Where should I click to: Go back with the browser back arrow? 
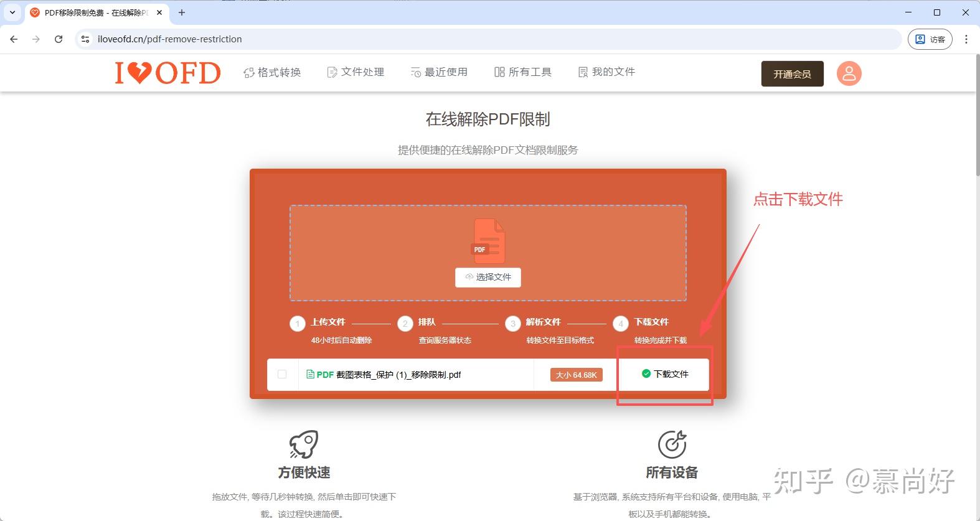click(x=14, y=39)
